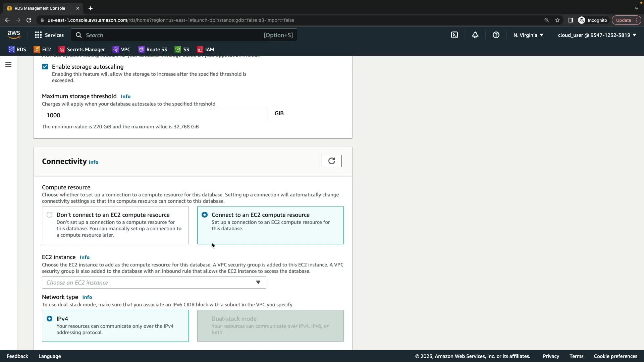Screen dimensions: 644x362
Task: Open the N. Virginia region selector
Action: click(x=528, y=35)
